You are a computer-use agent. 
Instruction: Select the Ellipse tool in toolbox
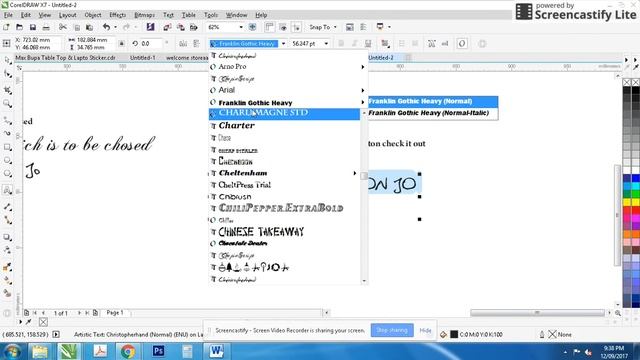click(7, 160)
